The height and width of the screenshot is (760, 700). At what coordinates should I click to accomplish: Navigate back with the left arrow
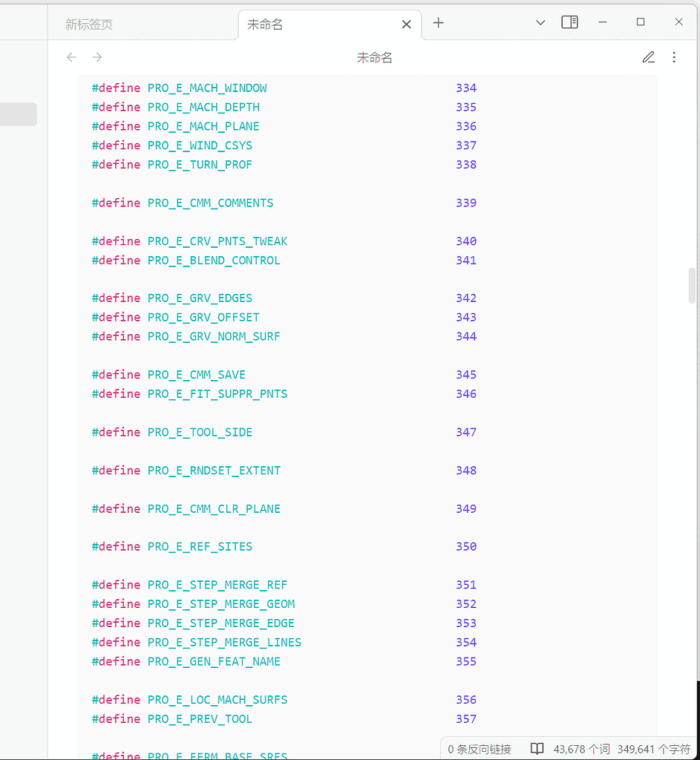pos(72,57)
